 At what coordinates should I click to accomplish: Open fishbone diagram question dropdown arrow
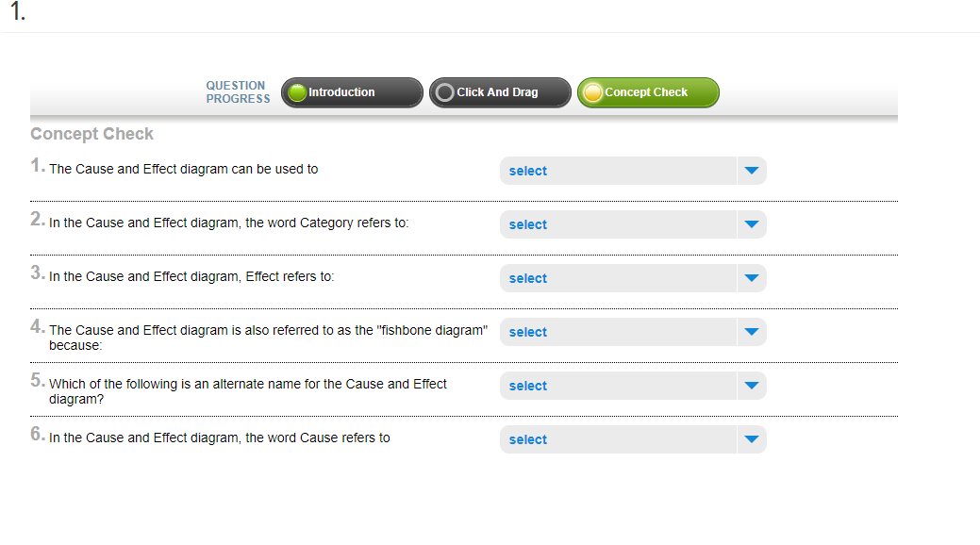752,332
